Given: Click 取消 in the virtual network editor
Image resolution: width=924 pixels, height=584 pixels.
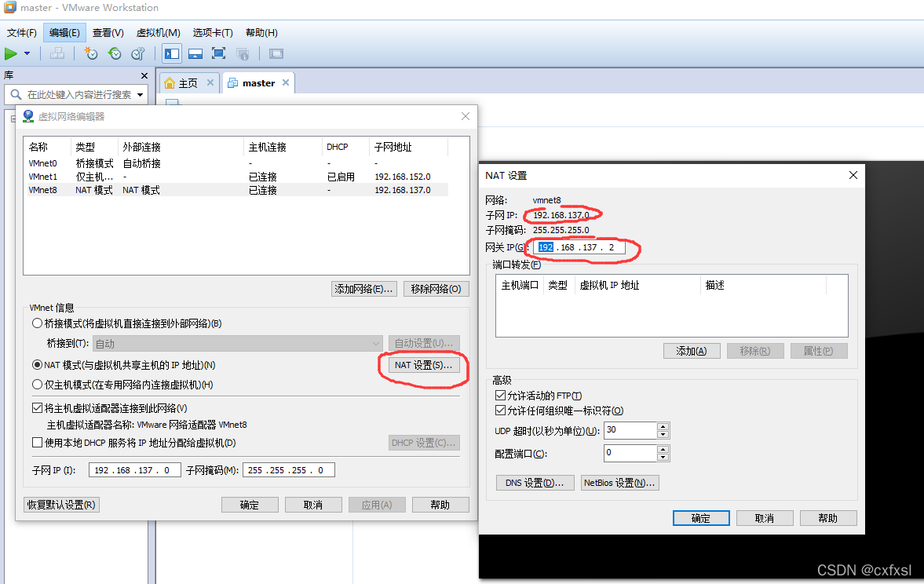Looking at the screenshot, I should click(313, 505).
